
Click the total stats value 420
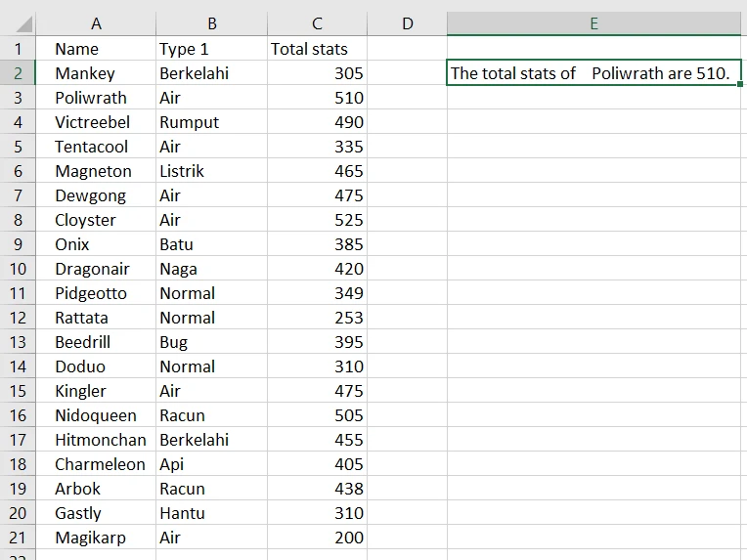(x=318, y=269)
